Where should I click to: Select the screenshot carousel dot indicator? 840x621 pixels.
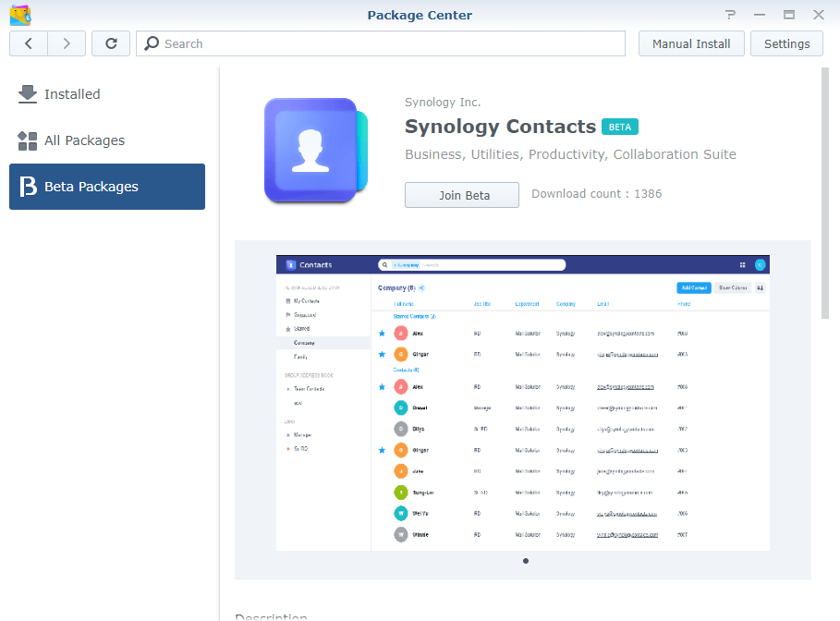coord(526,561)
